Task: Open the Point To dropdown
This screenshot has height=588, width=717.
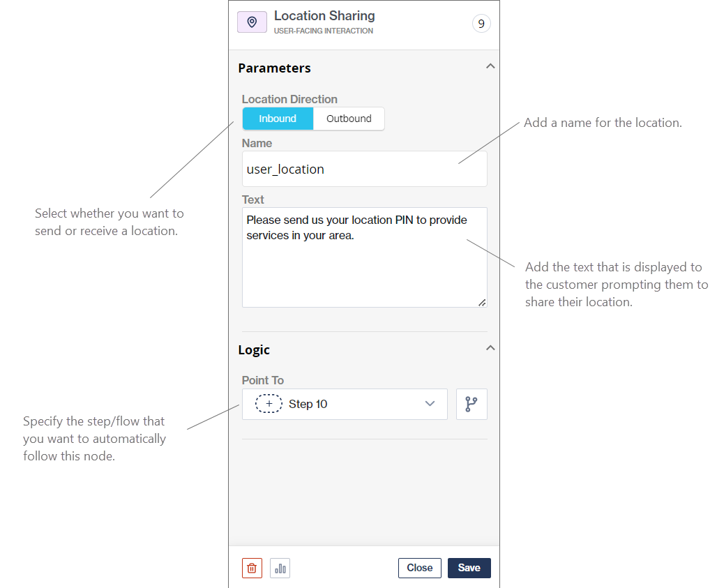Action: pos(345,404)
